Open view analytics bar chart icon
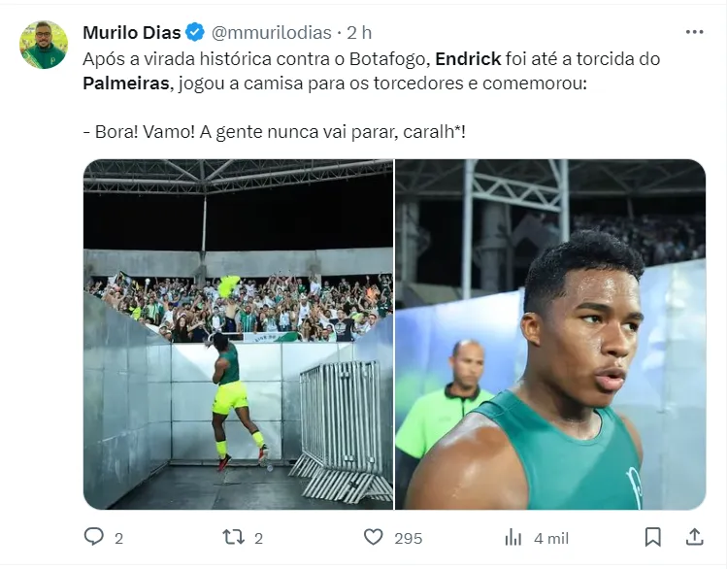728x569 pixels. tap(513, 537)
